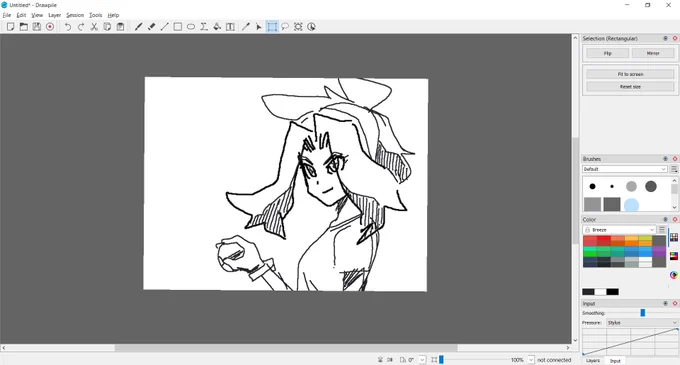Pick the purple swatch in Breeze palette
Viewport: 680px width, 365px height.
click(x=659, y=252)
